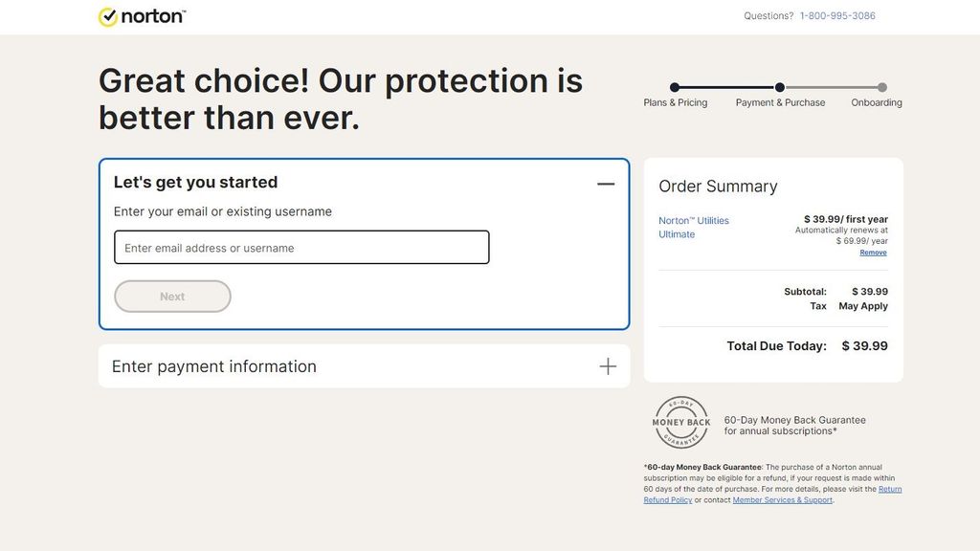Screen dimensions: 980x551
Task: Click the progress bar between checkout steps
Action: (x=727, y=85)
